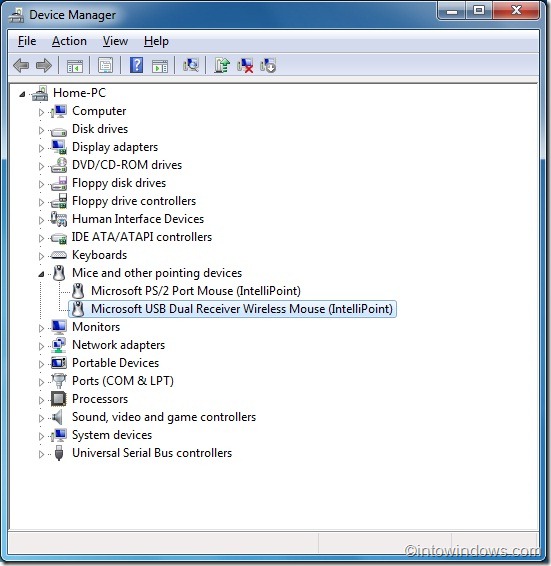Click the Network adapters category icon

click(x=58, y=345)
